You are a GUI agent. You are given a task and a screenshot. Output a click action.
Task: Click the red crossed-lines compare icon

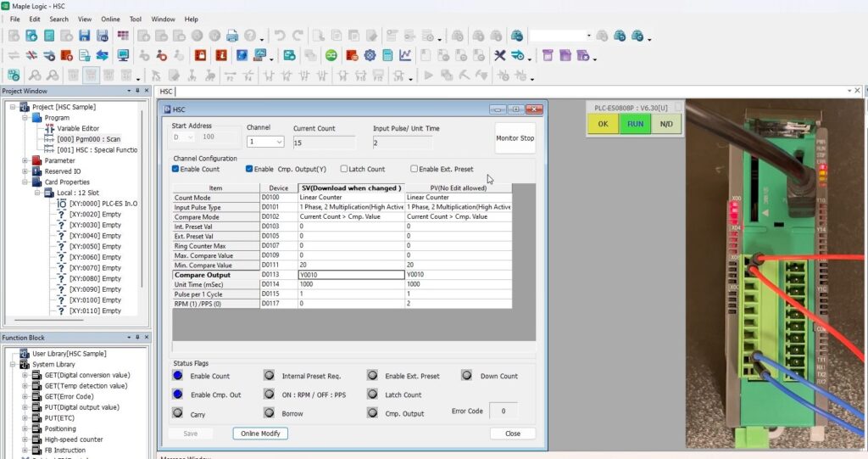click(31, 55)
